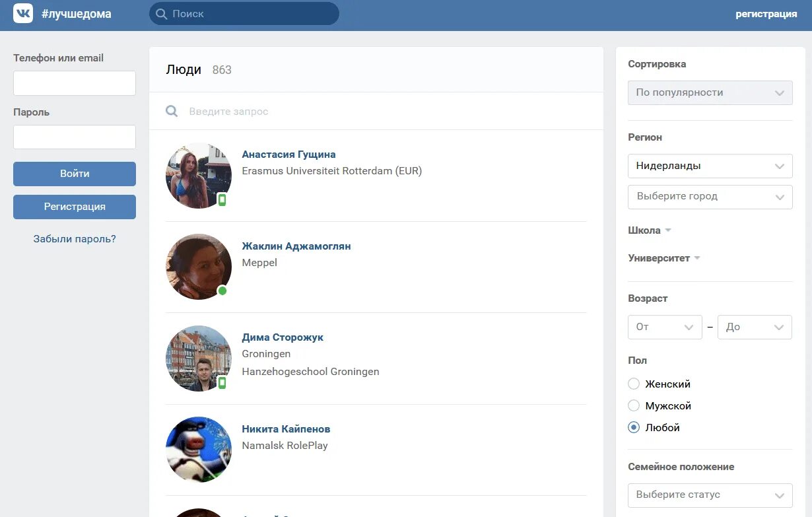Image resolution: width=812 pixels, height=517 pixels.
Task: Click the Пароль input field
Action: point(75,137)
